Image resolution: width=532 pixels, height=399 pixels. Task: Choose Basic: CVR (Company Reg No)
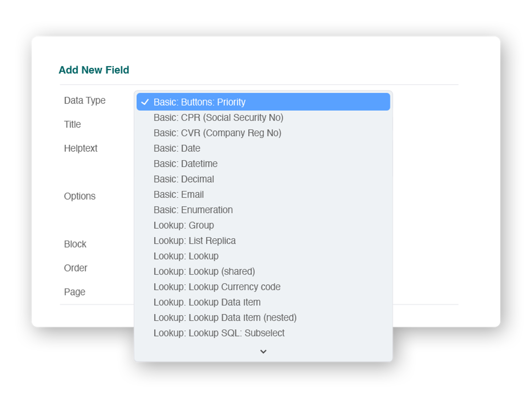pyautogui.click(x=217, y=133)
